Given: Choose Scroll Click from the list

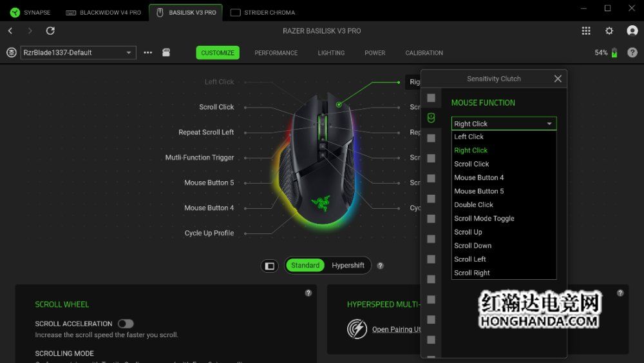Looking at the screenshot, I should (504, 164).
